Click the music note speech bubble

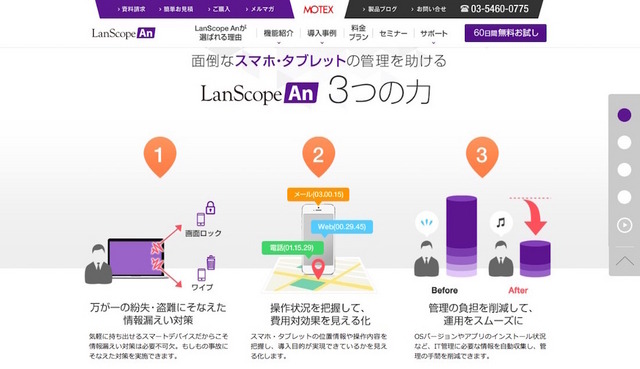pyautogui.click(x=501, y=224)
